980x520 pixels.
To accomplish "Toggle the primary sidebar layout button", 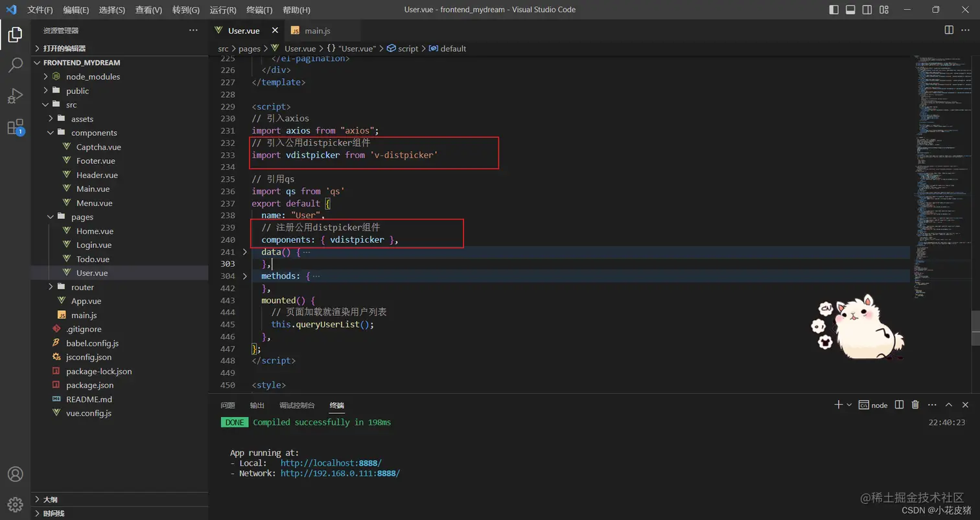I will click(x=834, y=10).
